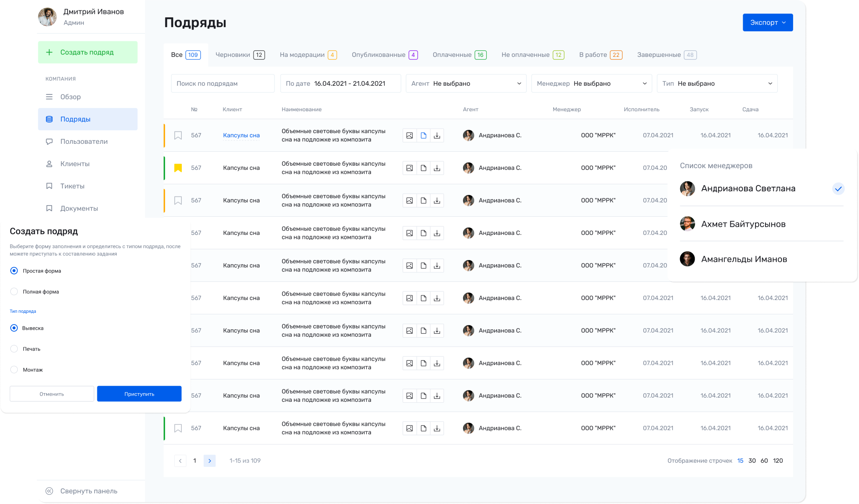
Task: Select manager Ахмет Байтурсынов from list
Action: point(743,224)
